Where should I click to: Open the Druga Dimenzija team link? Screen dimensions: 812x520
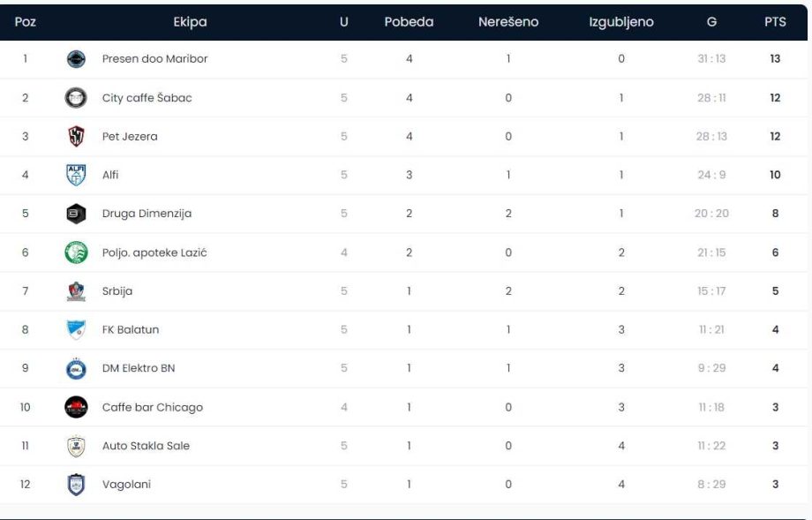tap(147, 214)
